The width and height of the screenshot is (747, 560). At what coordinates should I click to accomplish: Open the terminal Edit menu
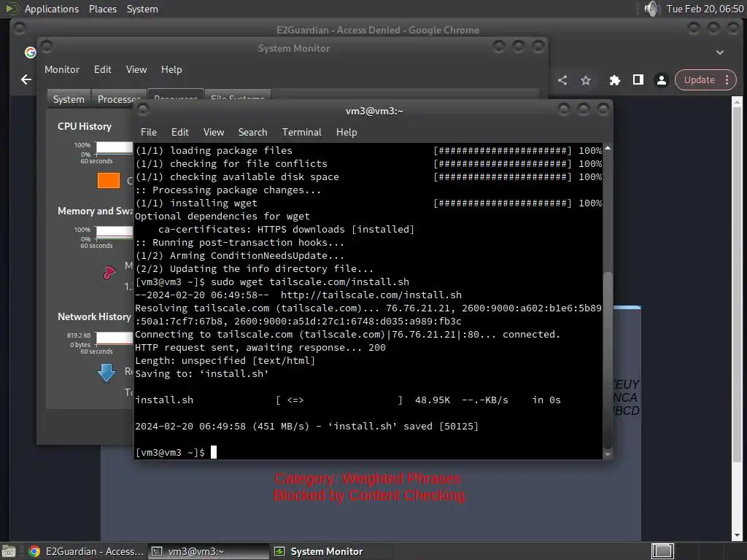[179, 133]
